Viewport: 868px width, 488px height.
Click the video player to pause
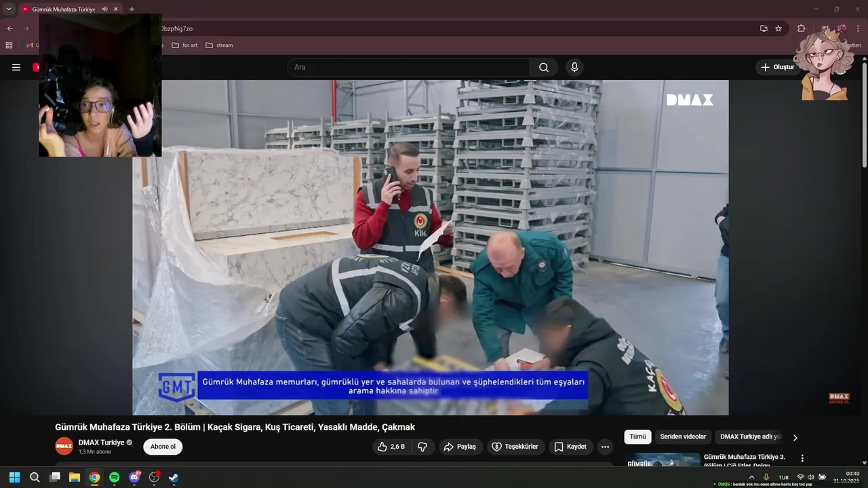[431, 247]
